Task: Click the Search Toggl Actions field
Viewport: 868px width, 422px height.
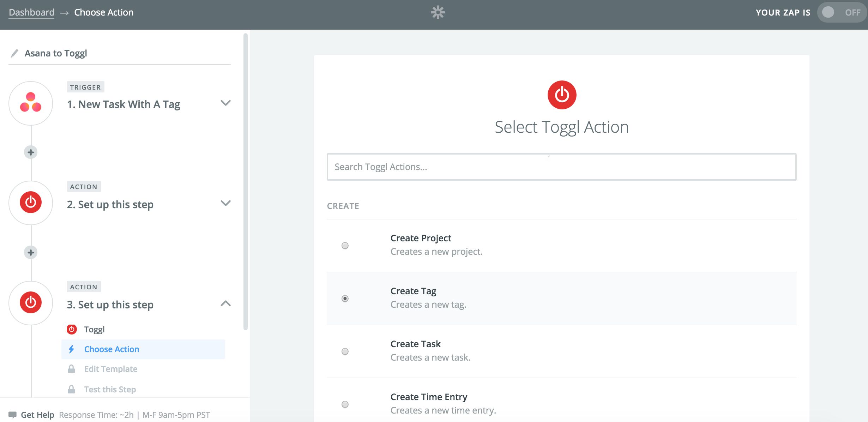Action: pyautogui.click(x=561, y=167)
